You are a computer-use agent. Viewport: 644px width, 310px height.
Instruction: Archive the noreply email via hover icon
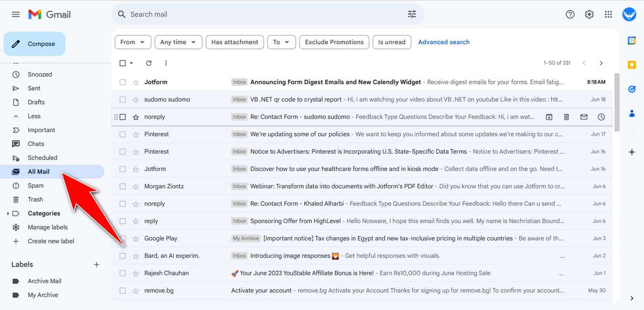548,116
